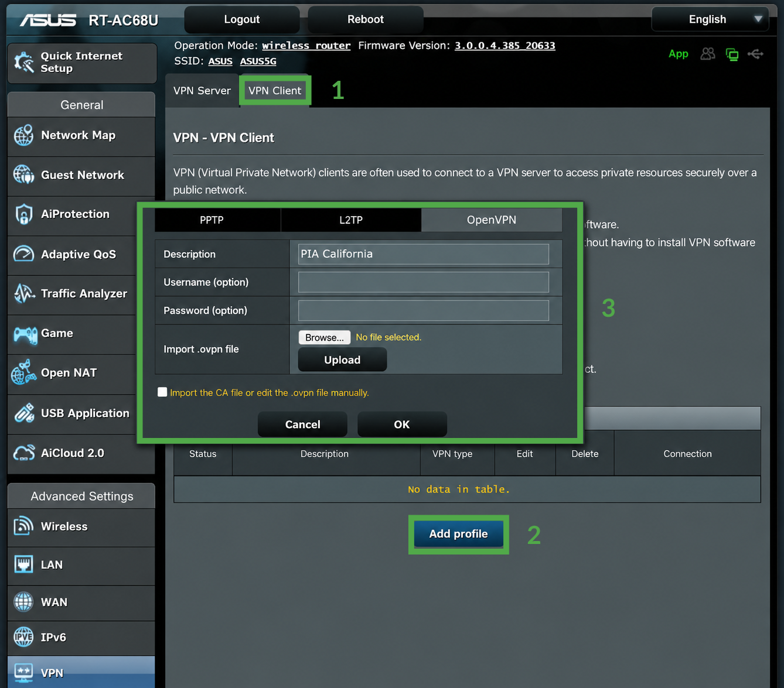This screenshot has width=784, height=688.
Task: Switch to the VPN Server tab
Action: (x=202, y=91)
